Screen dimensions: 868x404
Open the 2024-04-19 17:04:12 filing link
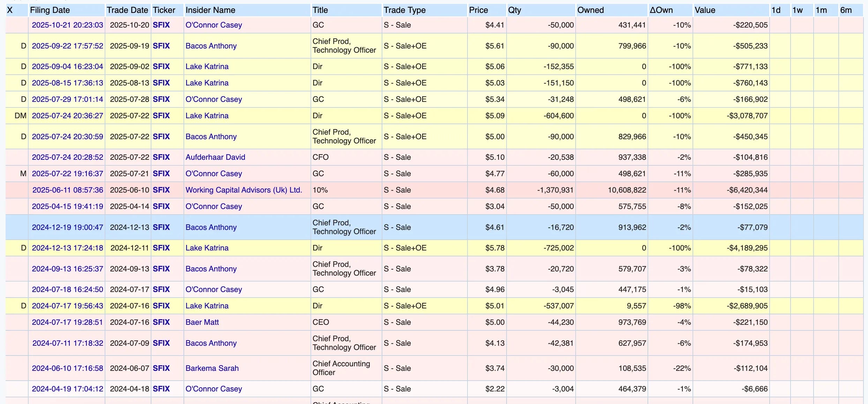coord(68,389)
